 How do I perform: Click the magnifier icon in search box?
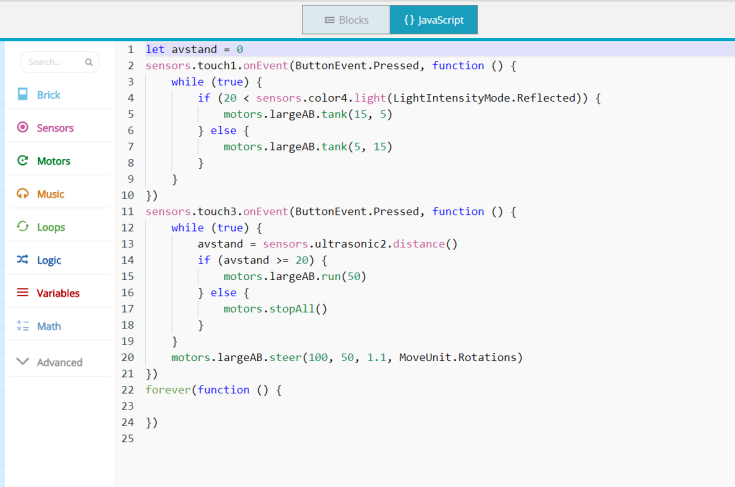pyautogui.click(x=89, y=62)
